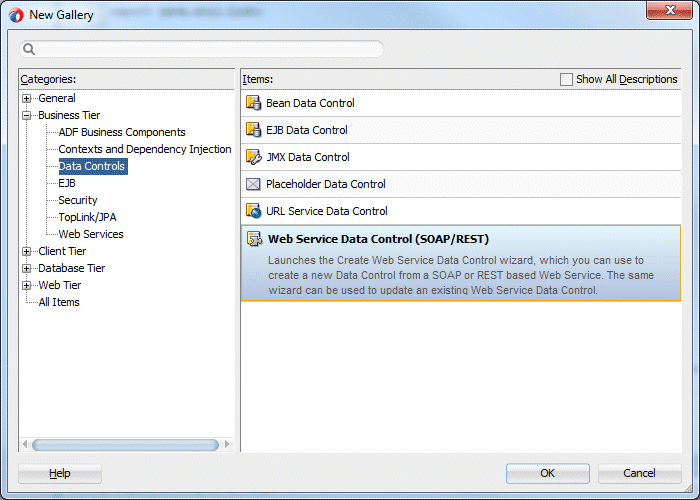The width and height of the screenshot is (700, 500).
Task: Click the Placeholder Data Control icon
Action: [253, 184]
